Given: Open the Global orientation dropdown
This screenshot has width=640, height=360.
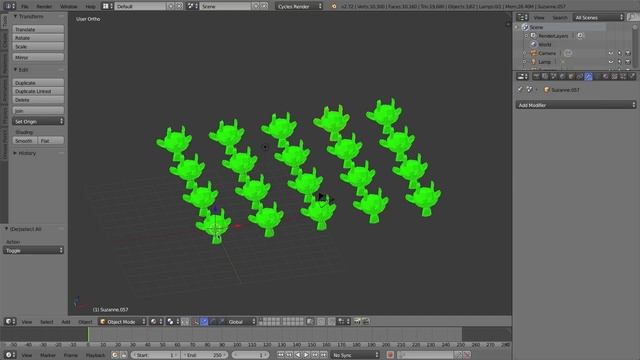Looking at the screenshot, I should [x=241, y=322].
